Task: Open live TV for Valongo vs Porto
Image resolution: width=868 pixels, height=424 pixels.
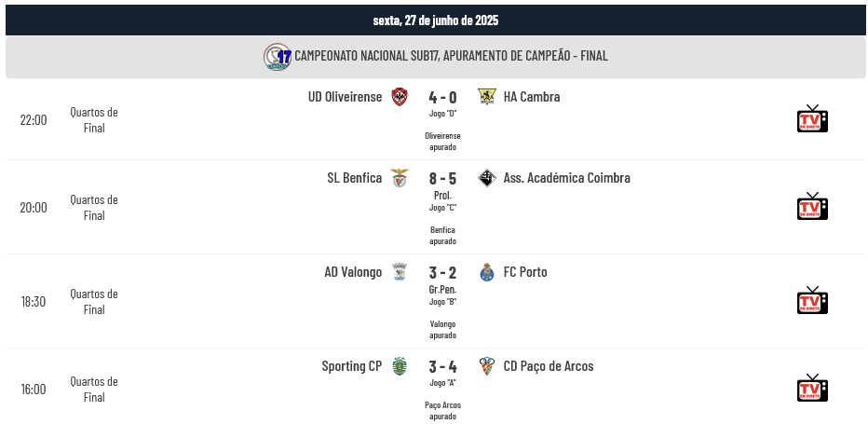Action: (x=812, y=300)
